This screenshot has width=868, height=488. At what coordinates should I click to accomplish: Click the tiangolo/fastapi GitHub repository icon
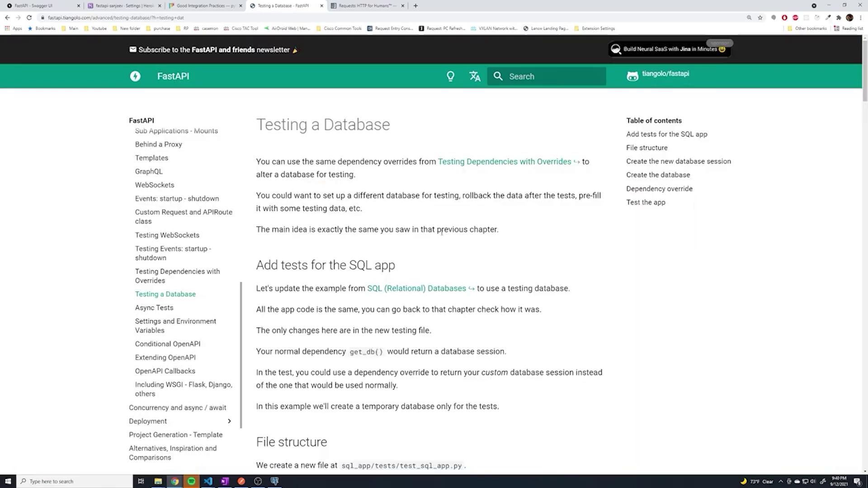pyautogui.click(x=632, y=76)
